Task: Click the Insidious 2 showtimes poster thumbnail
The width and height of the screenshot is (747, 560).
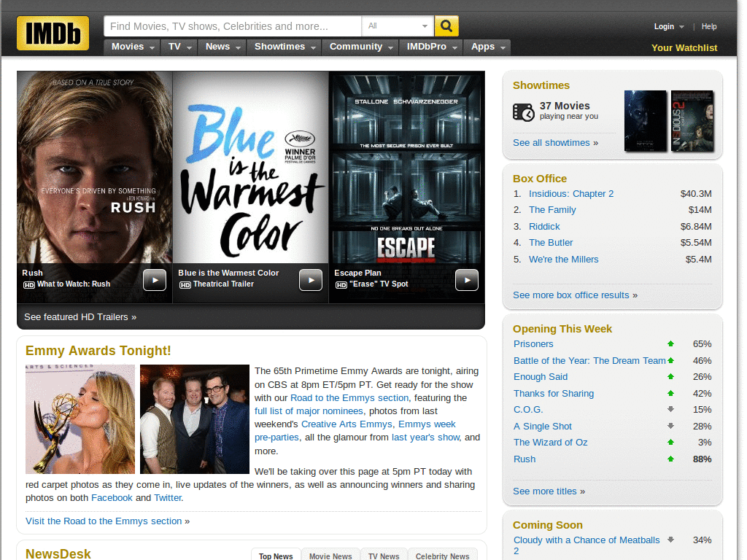Action: (692, 121)
